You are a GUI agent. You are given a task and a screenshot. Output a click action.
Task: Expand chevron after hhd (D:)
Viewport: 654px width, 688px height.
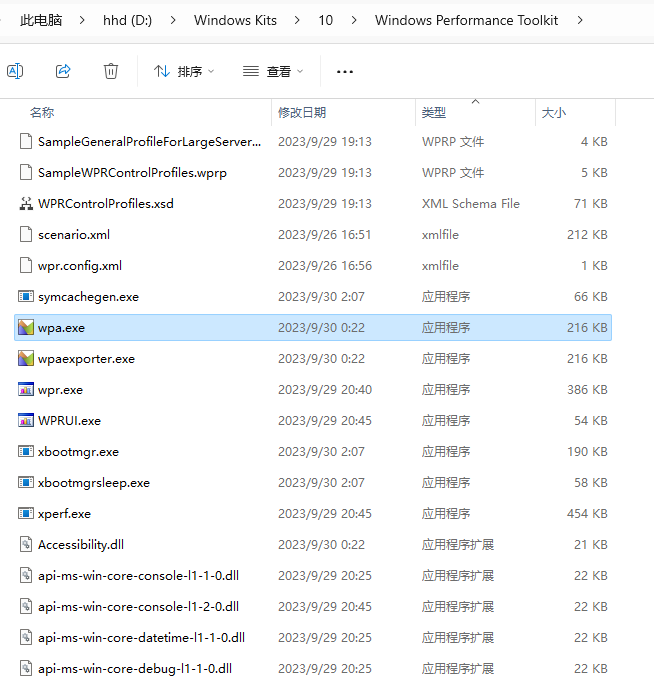pos(173,20)
